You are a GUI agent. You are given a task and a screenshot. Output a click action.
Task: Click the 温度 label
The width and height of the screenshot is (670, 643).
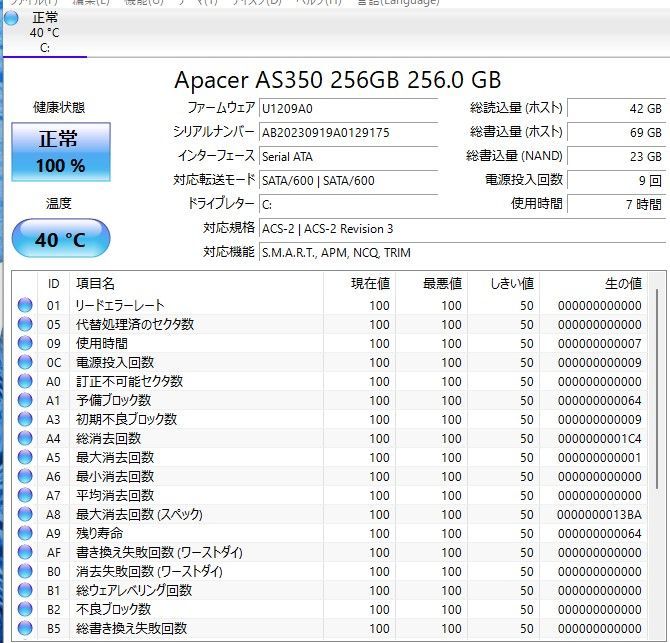(x=59, y=203)
